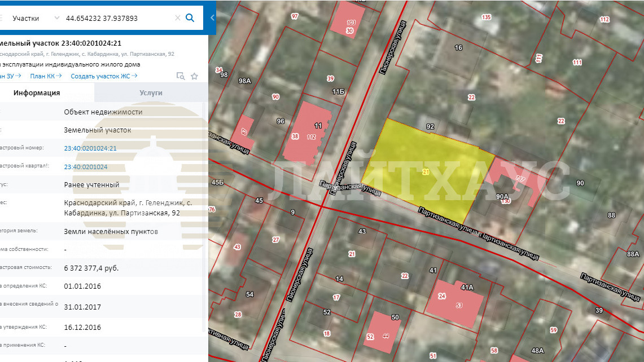
Task: Select cadastral value 6 372 377,4 руб.
Action: click(x=91, y=268)
